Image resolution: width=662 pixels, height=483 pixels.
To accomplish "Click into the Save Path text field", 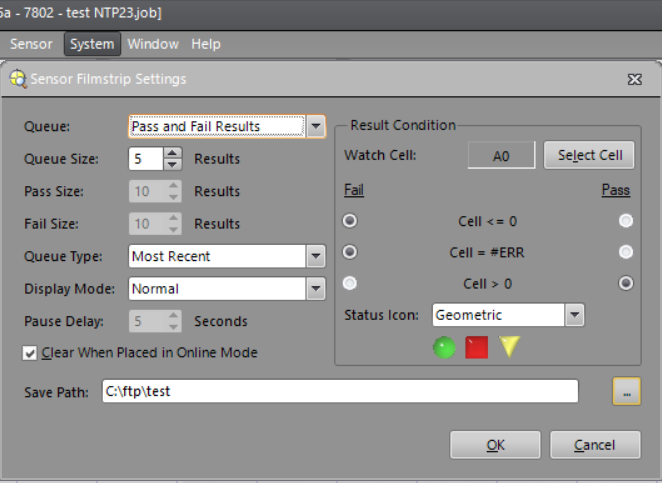I will click(340, 392).
